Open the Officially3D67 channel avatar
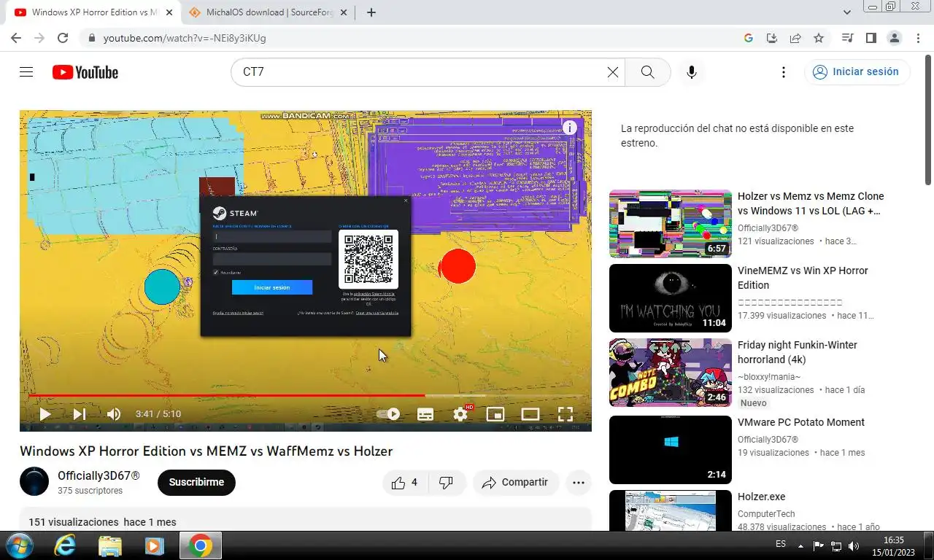 [x=34, y=482]
